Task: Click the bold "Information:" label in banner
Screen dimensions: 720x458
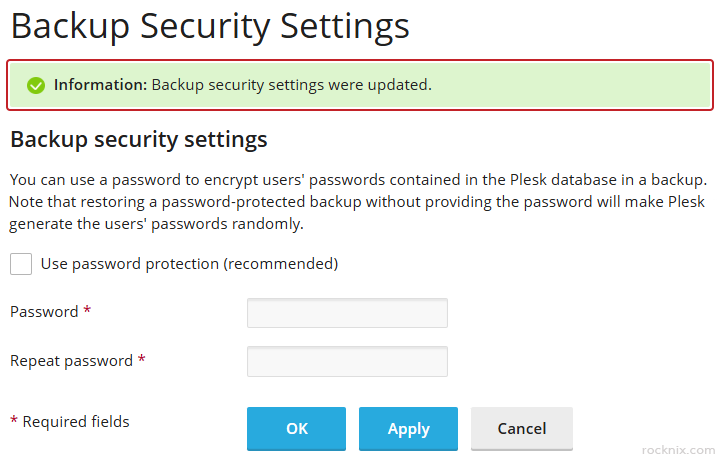Action: coord(100,85)
